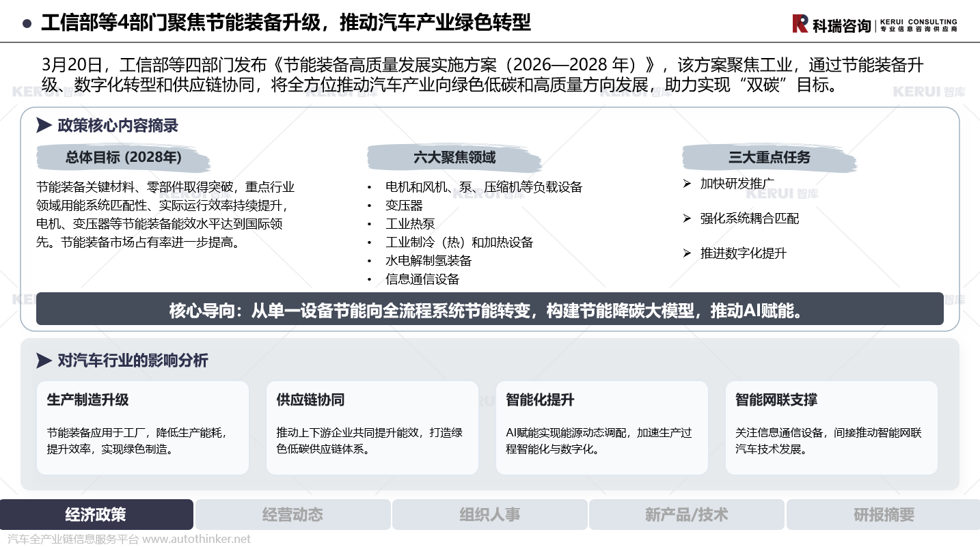Select the 经济政策 tab
Screen dimensions: 980x547
click(x=96, y=515)
